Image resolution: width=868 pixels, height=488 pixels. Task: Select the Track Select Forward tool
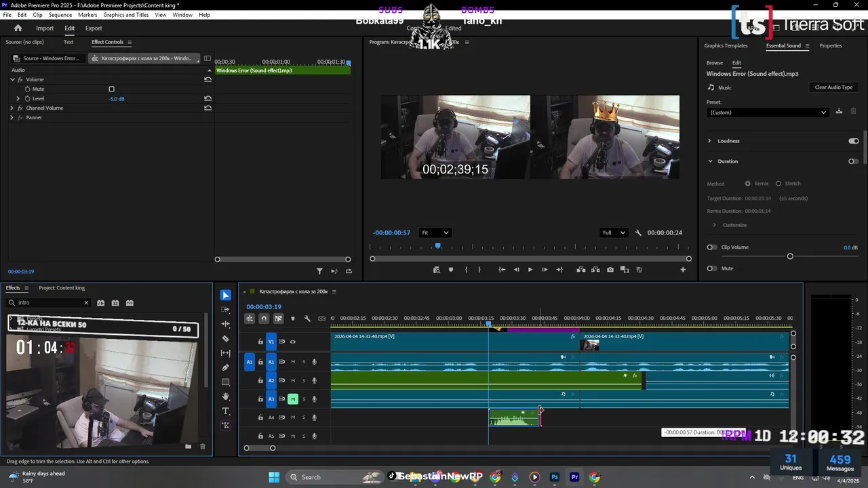pyautogui.click(x=226, y=310)
